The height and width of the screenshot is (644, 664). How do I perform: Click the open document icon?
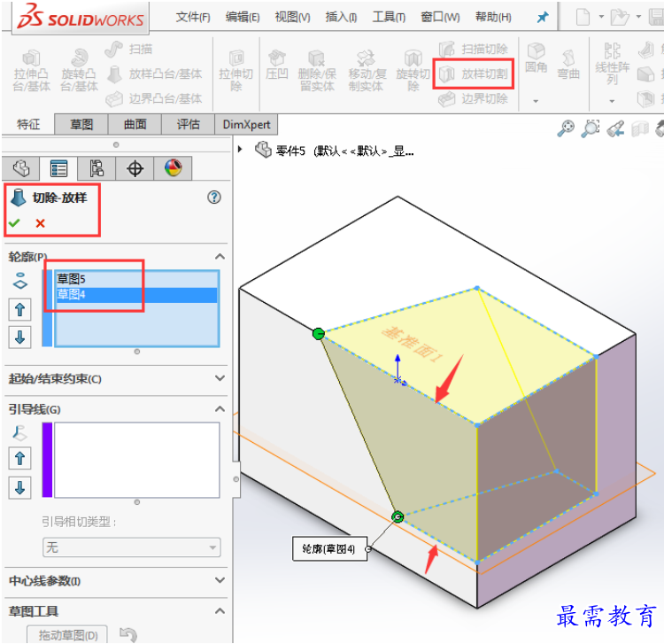(620, 18)
